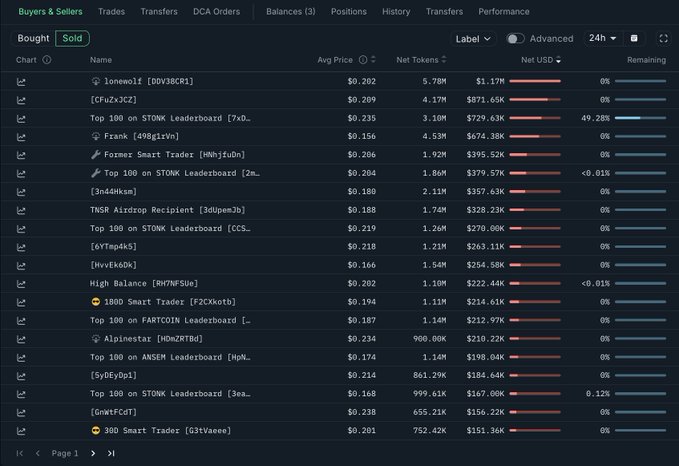Click the 49.28% remaining value
Screen dimensions: 679x466
595,118
